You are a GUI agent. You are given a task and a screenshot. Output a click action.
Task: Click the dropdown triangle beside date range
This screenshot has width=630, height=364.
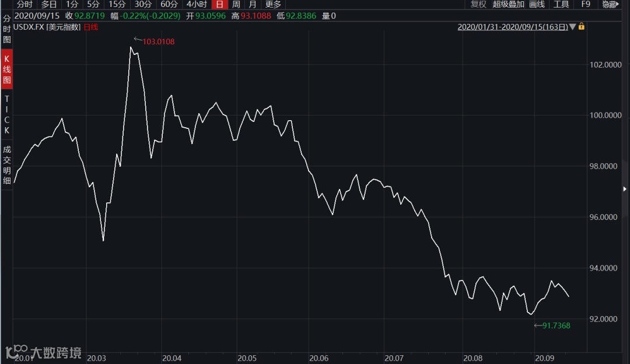coord(573,27)
